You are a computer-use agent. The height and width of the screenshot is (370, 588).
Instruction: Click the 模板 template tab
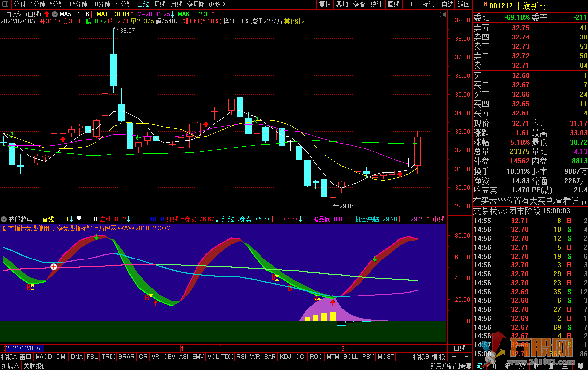pyautogui.click(x=438, y=357)
